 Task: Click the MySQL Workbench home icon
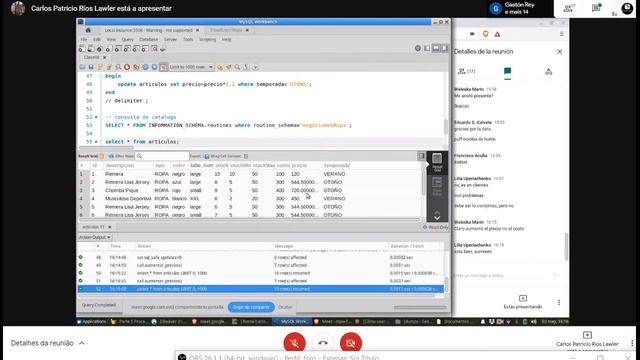[88, 30]
